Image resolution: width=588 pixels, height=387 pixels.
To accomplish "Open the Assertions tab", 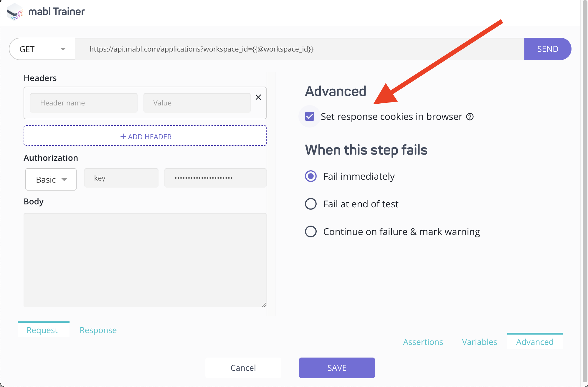I will (423, 342).
